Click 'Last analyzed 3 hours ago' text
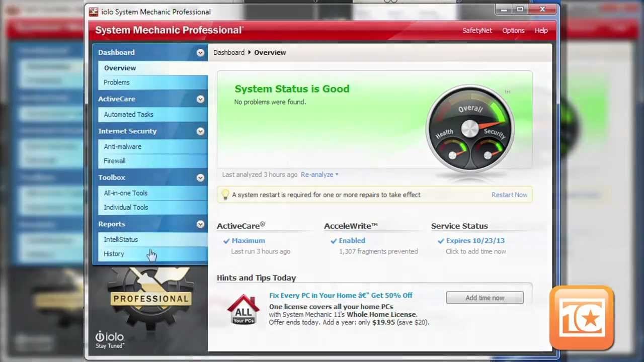The width and height of the screenshot is (644, 362). click(260, 174)
